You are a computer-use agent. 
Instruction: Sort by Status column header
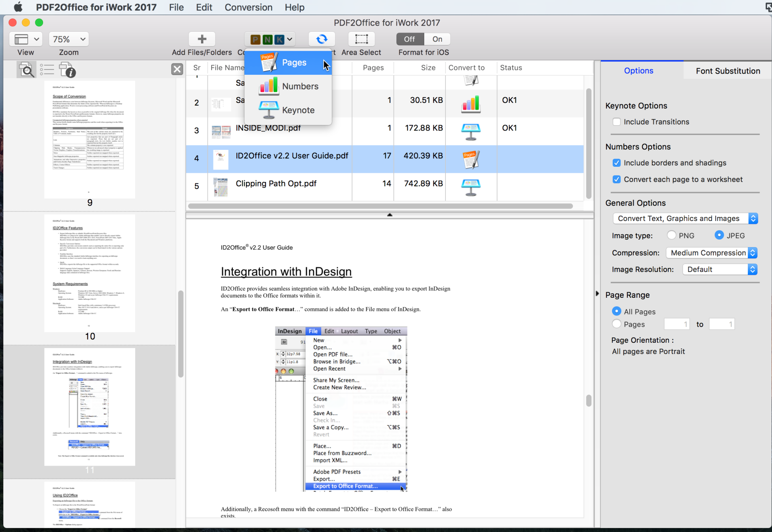(x=511, y=68)
